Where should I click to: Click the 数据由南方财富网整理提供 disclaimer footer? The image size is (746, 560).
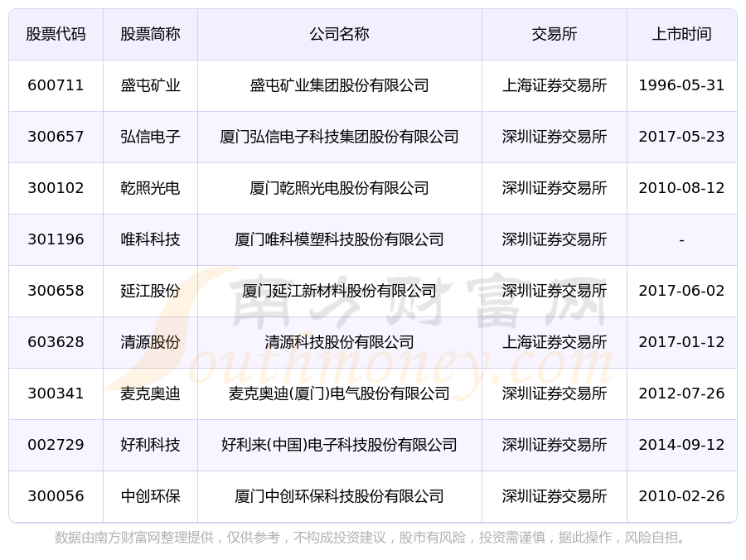click(371, 538)
